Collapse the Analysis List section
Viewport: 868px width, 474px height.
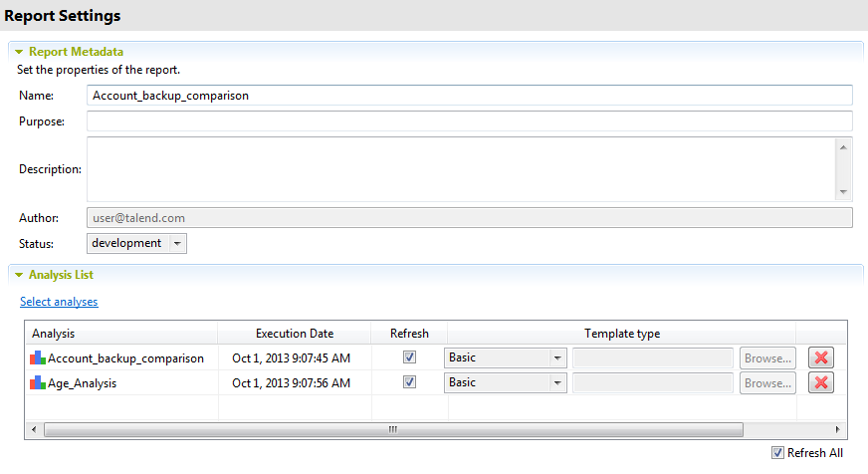pos(19,274)
